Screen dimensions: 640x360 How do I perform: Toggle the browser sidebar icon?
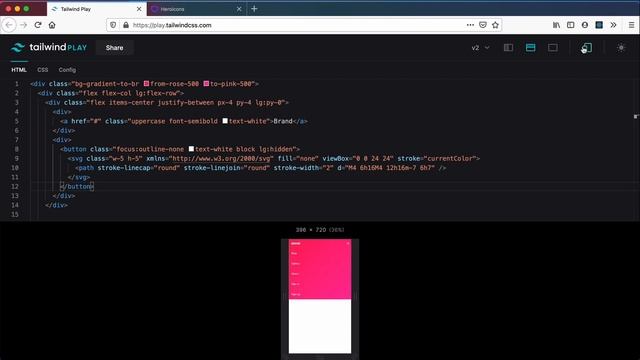pyautogui.click(x=571, y=25)
